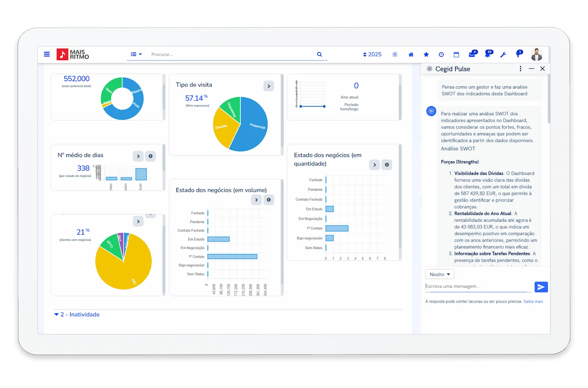This screenshot has height=388, width=588.
Task: Open the wrench settings tool
Action: [x=503, y=55]
